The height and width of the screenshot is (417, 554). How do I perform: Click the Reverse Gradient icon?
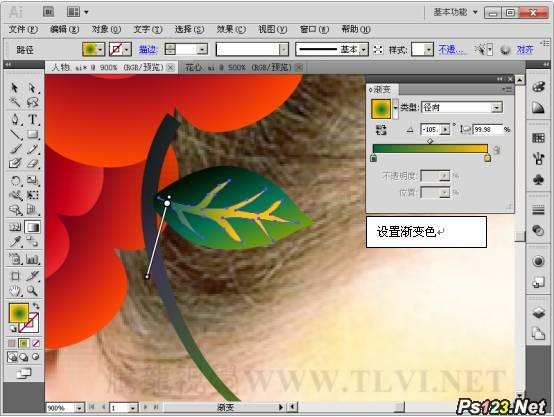click(x=381, y=130)
